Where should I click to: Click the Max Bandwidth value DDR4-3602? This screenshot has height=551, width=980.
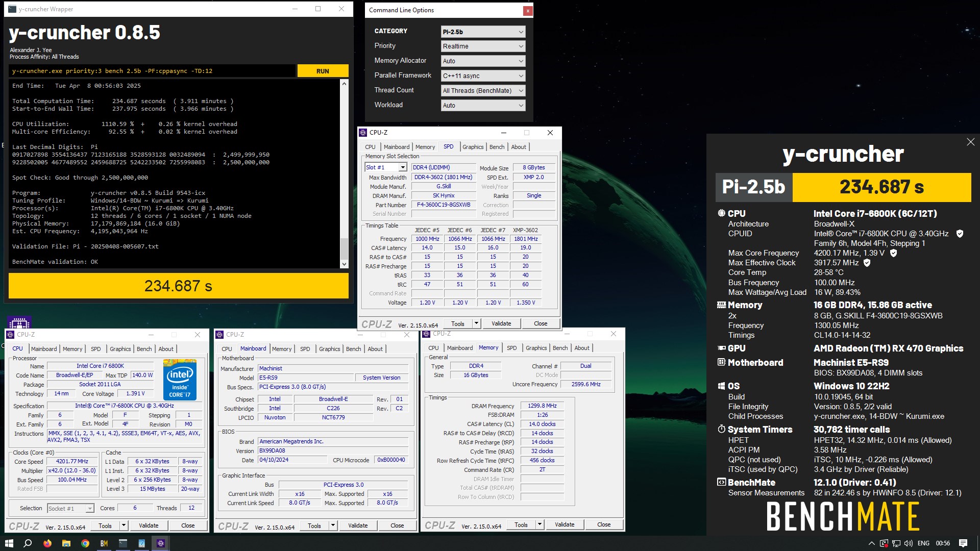[444, 177]
